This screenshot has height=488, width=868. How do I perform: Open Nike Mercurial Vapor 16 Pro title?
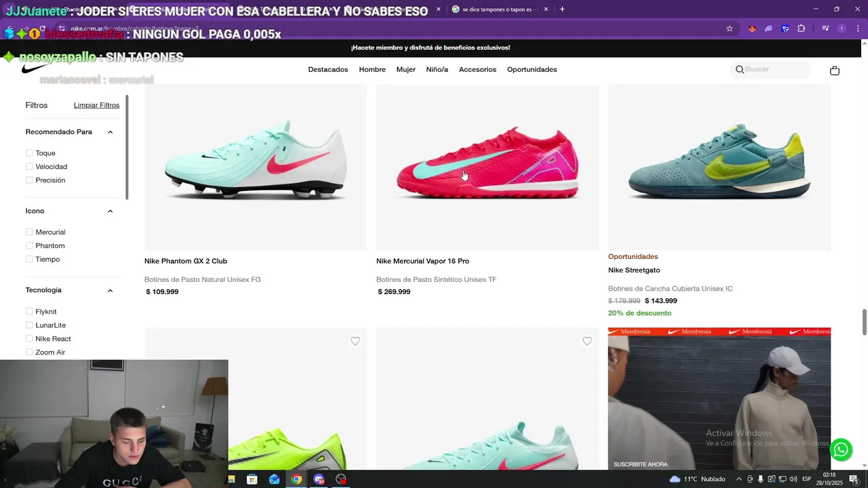pyautogui.click(x=422, y=261)
